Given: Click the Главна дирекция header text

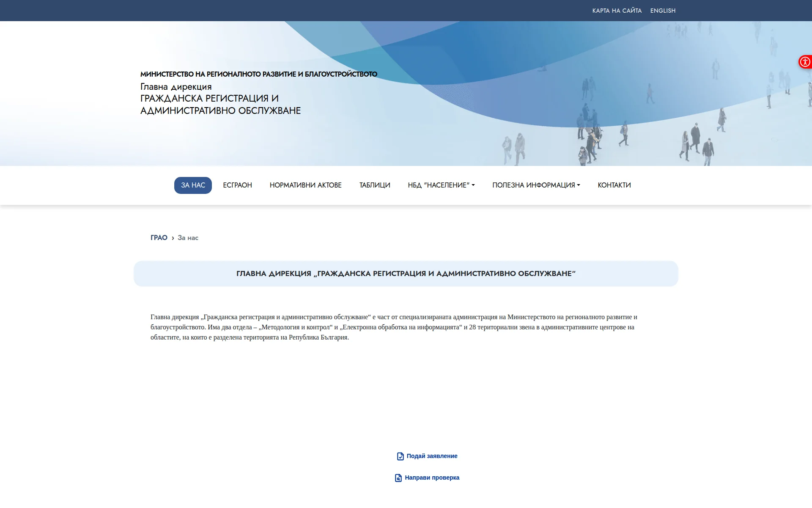Looking at the screenshot, I should point(176,87).
